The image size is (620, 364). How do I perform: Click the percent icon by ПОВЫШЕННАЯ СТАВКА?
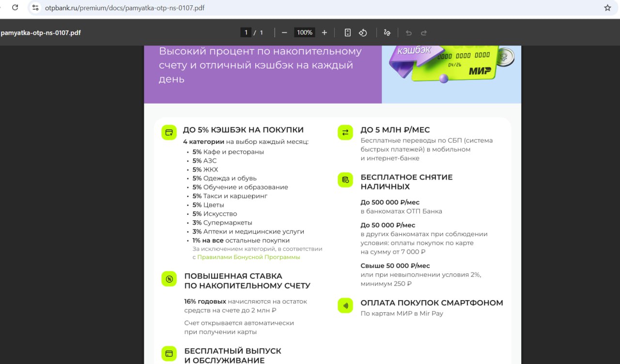(169, 279)
